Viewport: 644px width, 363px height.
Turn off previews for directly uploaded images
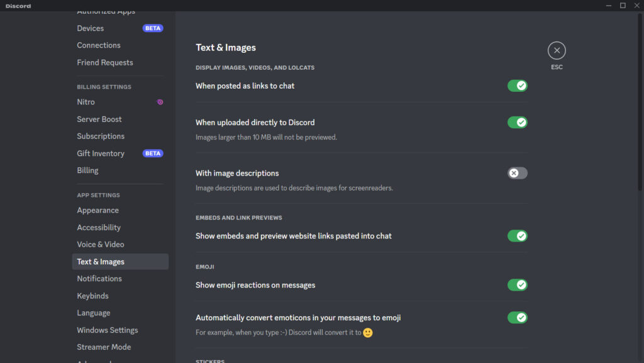click(517, 123)
